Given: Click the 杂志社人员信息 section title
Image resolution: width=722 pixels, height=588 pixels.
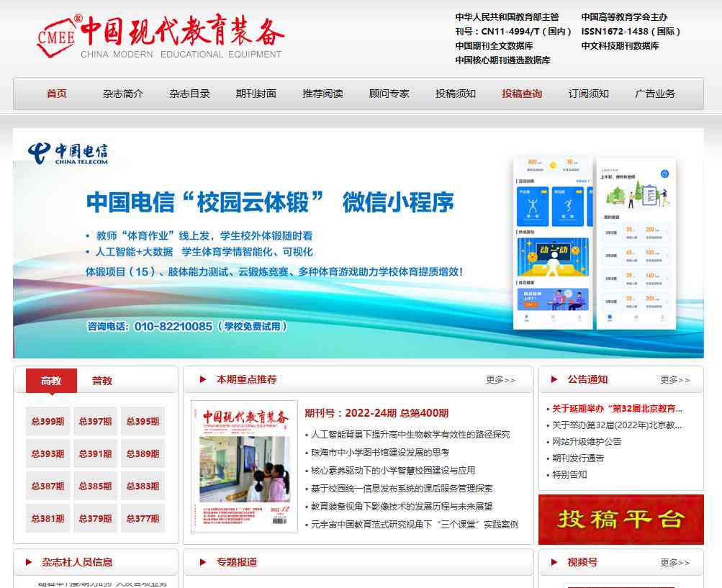Looking at the screenshot, I should point(77,562).
